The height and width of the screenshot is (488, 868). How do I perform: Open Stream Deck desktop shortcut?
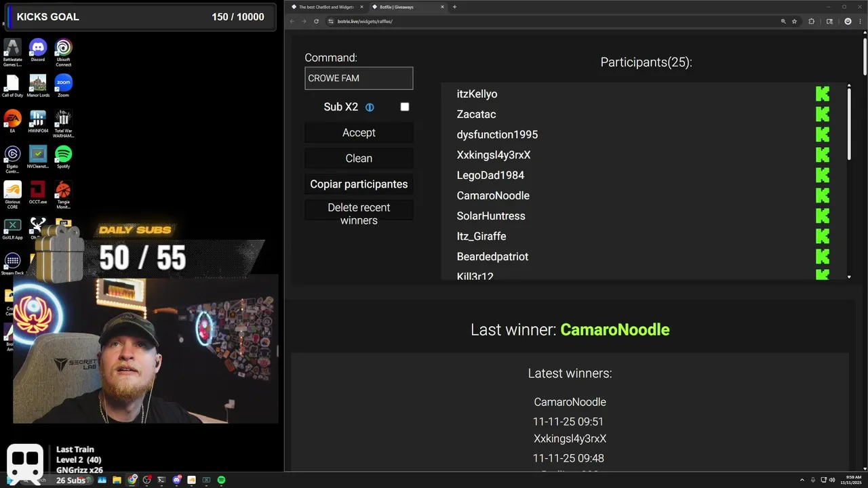(x=12, y=264)
